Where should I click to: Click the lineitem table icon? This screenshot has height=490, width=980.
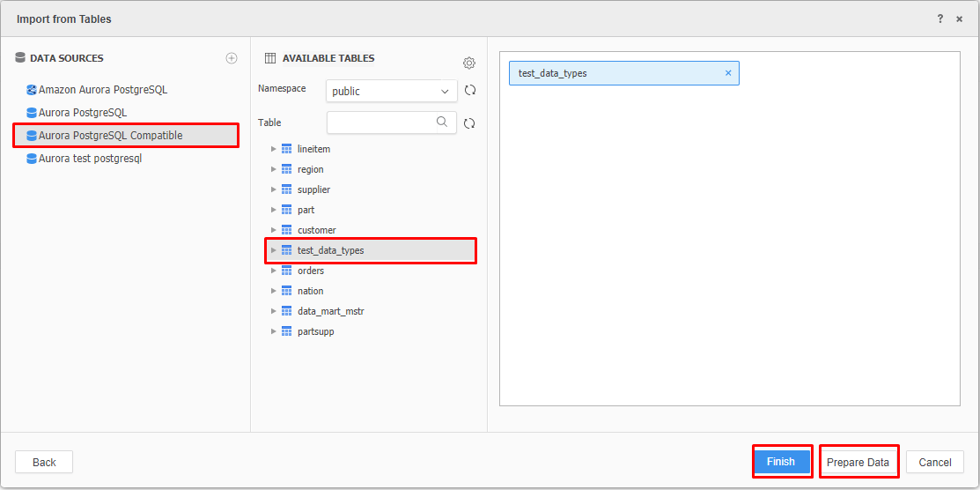pos(287,149)
